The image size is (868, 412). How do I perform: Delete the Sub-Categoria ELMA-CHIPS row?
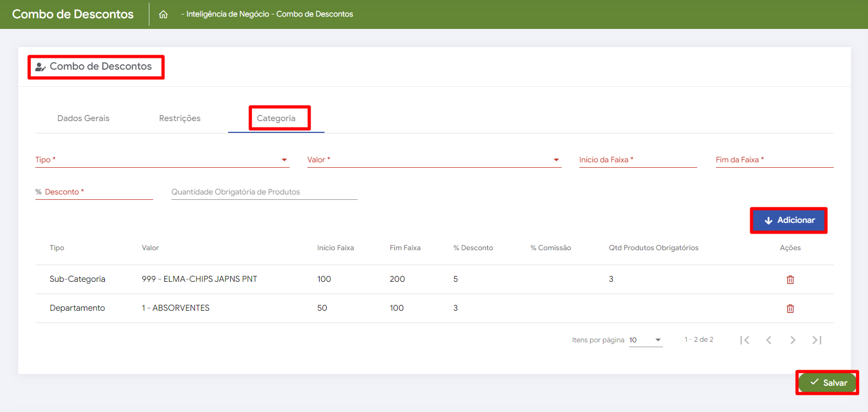point(790,280)
